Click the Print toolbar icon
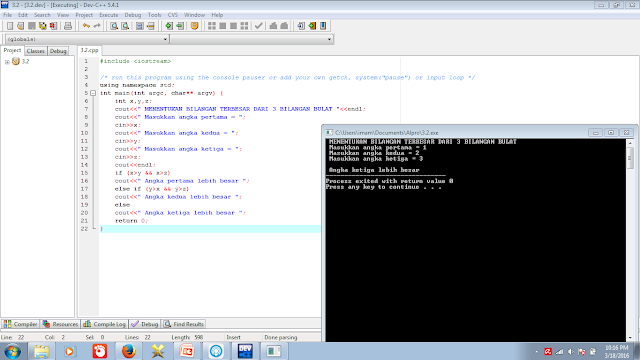The image size is (640, 360). pyautogui.click(x=68, y=26)
